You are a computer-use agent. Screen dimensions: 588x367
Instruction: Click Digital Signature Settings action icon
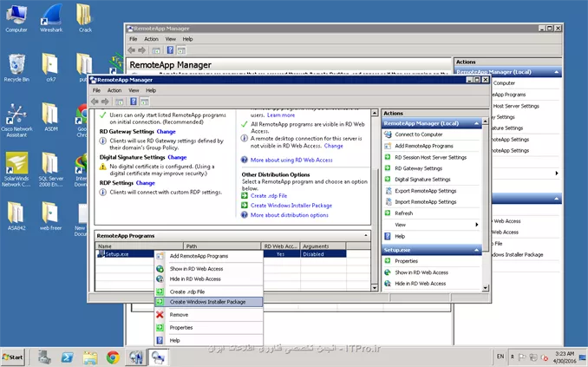[389, 180]
